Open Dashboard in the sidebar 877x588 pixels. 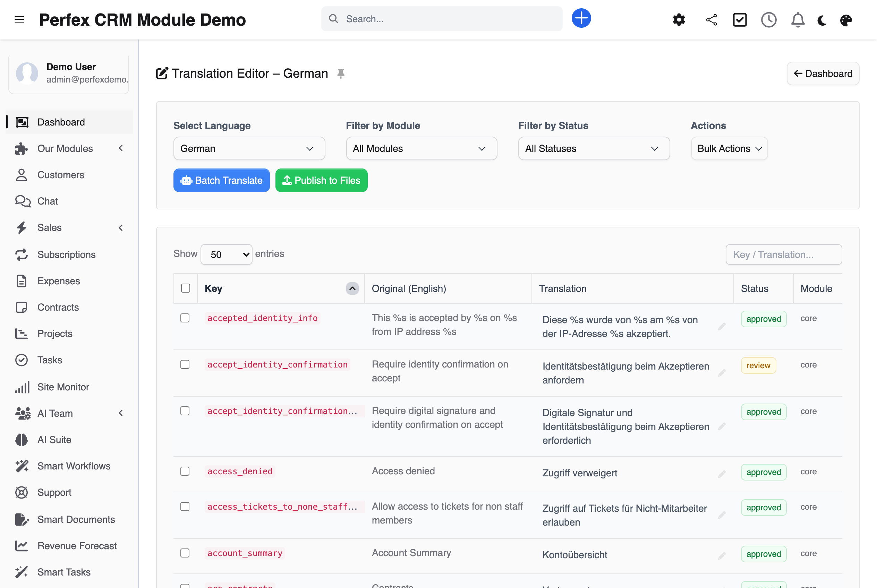tap(69, 122)
